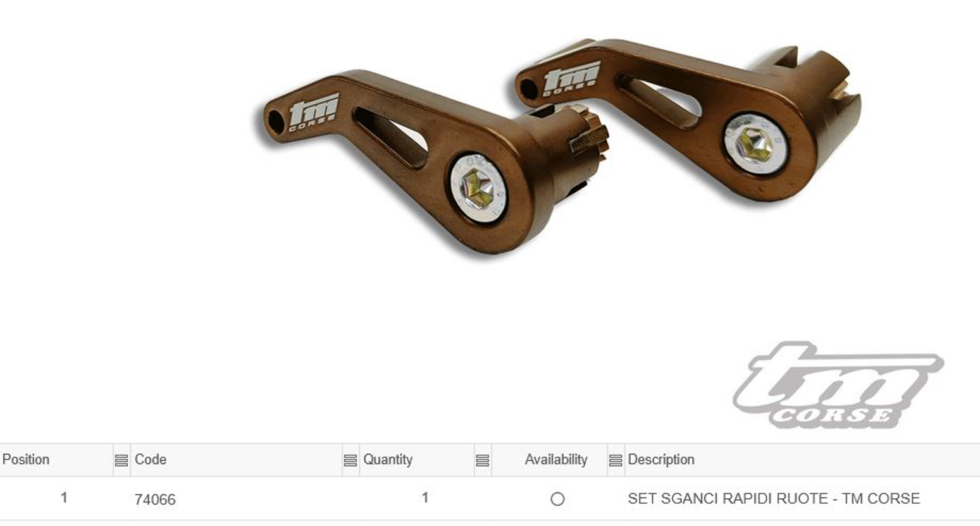This screenshot has height=526, width=980.
Task: Open the Position column menu icon
Action: pos(121,460)
